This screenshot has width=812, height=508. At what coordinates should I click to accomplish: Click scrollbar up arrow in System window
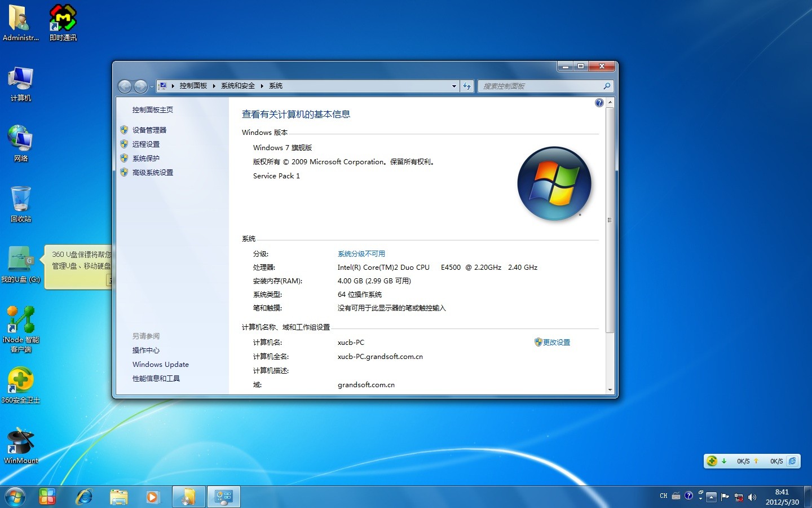610,102
